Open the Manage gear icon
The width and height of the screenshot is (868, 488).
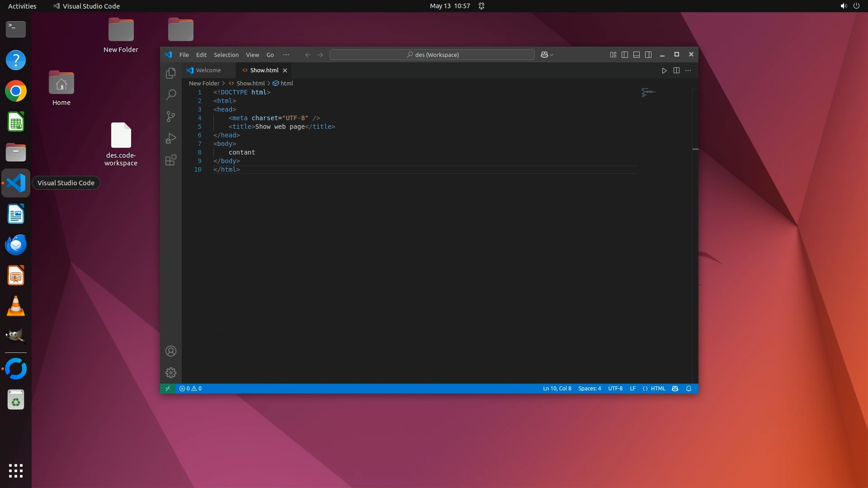(170, 373)
